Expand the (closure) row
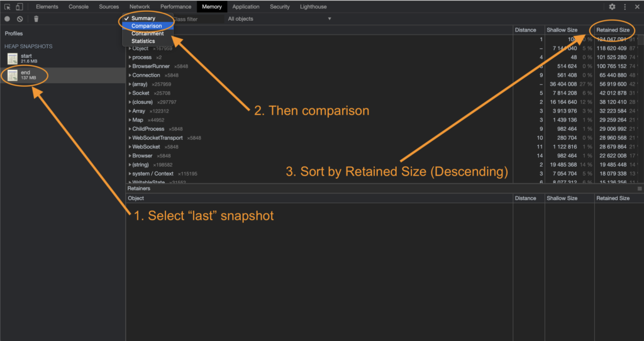The image size is (644, 341). (130, 102)
